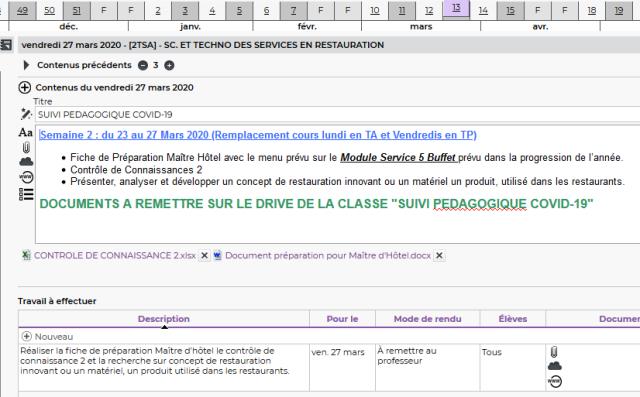Select week 5 in the week bar
640x397 pixels.
(x=239, y=10)
